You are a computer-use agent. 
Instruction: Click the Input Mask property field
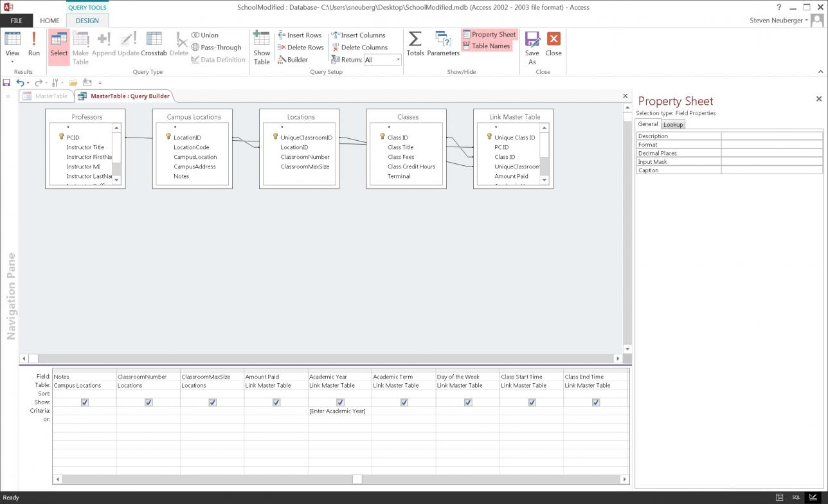coord(772,162)
